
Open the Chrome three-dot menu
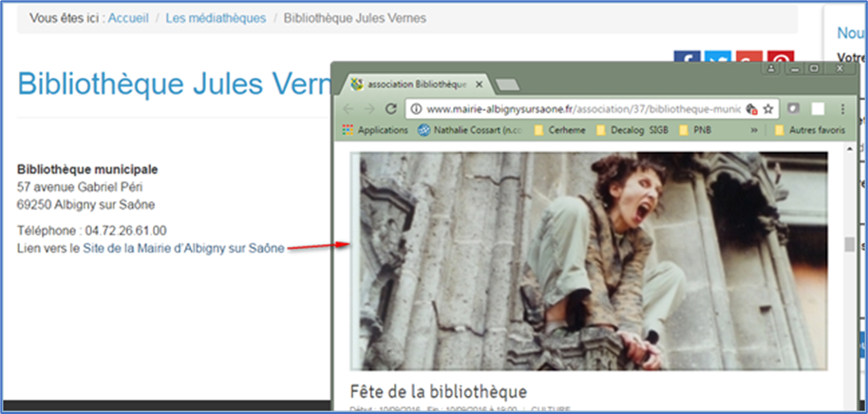841,108
